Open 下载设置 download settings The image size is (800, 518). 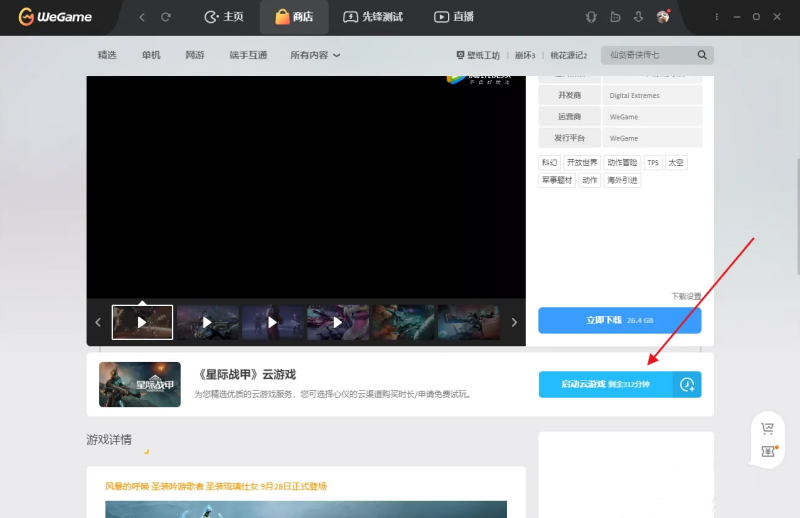point(686,297)
